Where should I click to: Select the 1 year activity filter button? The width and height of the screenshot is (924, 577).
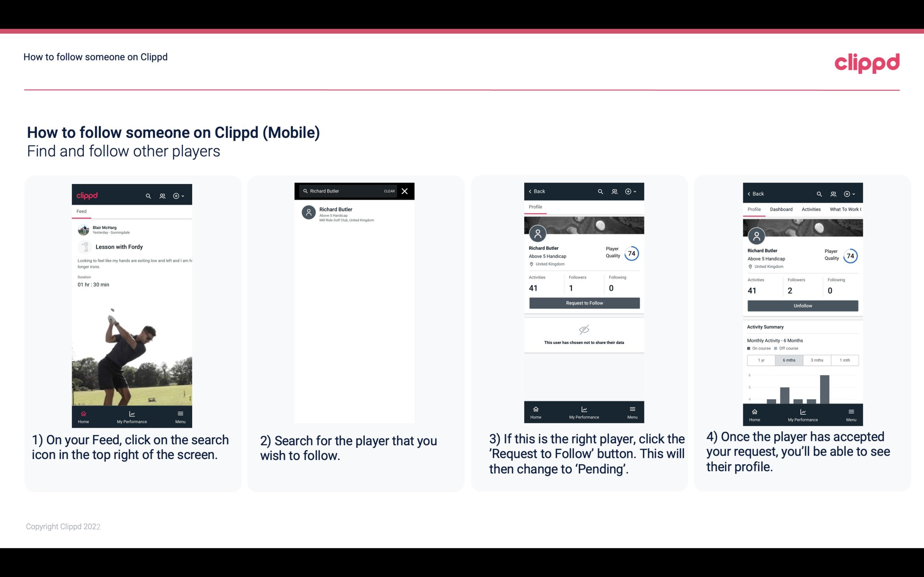[x=761, y=359]
